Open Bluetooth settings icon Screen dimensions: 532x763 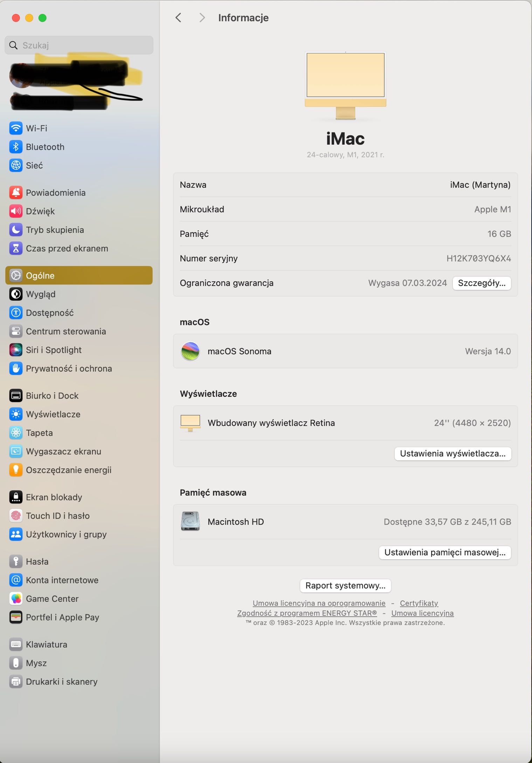pos(16,147)
